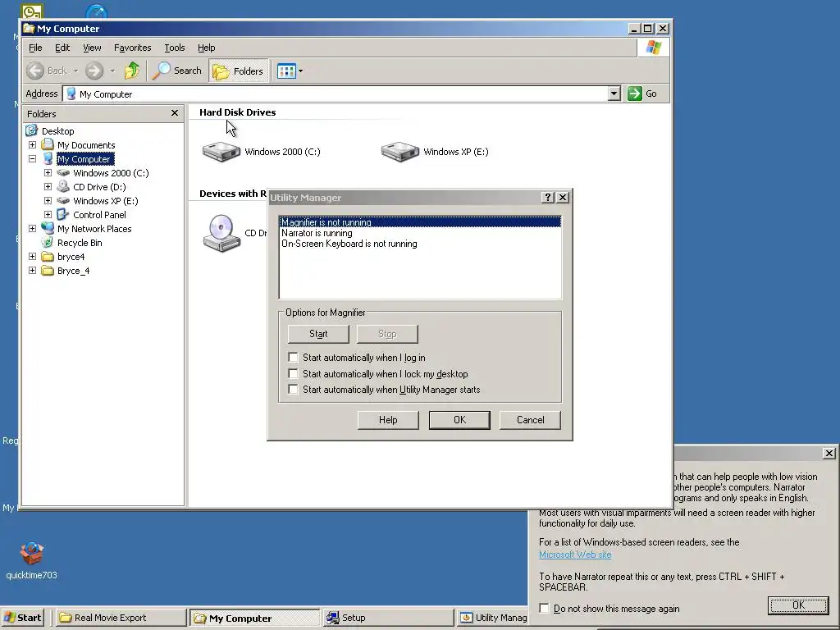This screenshot has height=630, width=840.
Task: Open the Favorites menu
Action: 132,48
